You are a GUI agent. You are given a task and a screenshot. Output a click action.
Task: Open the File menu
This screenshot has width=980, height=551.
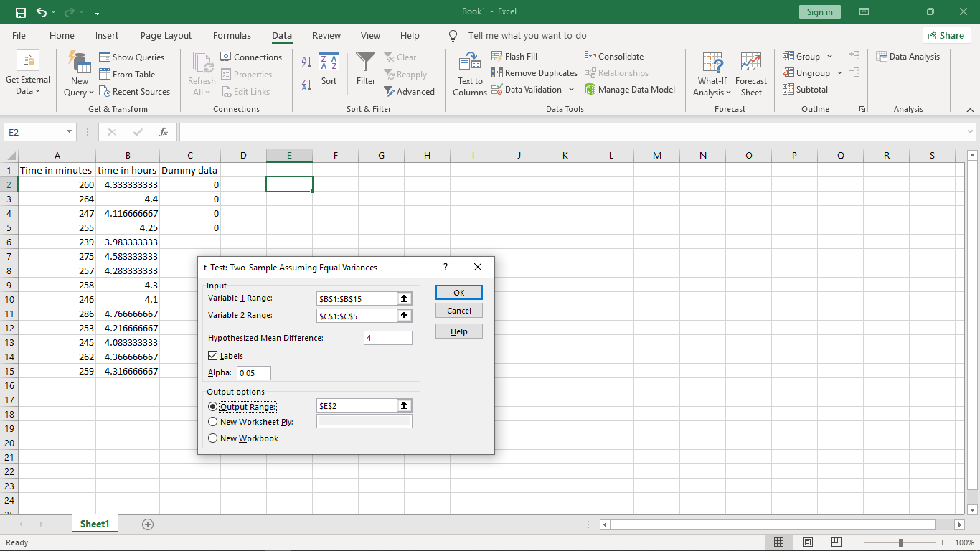click(19, 36)
